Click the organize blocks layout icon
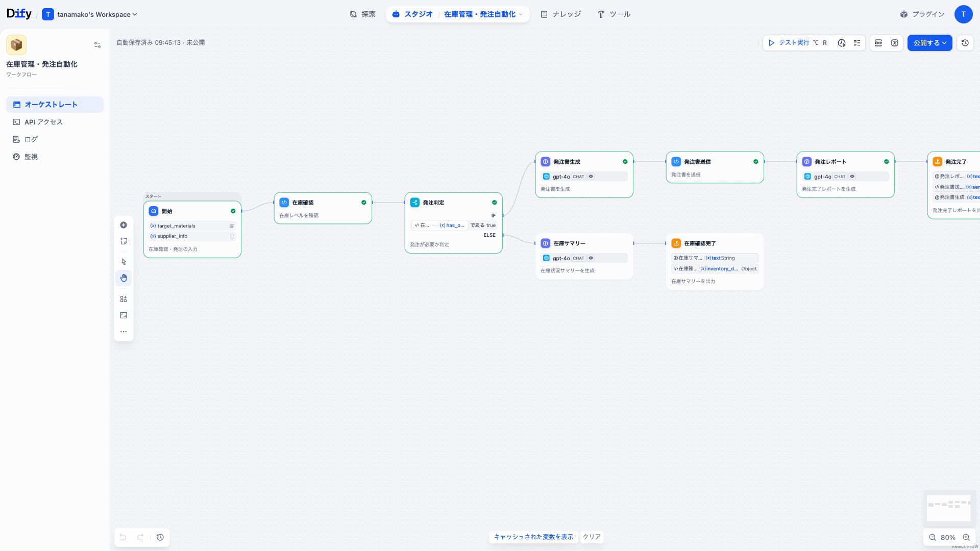The height and width of the screenshot is (551, 980). [x=124, y=298]
